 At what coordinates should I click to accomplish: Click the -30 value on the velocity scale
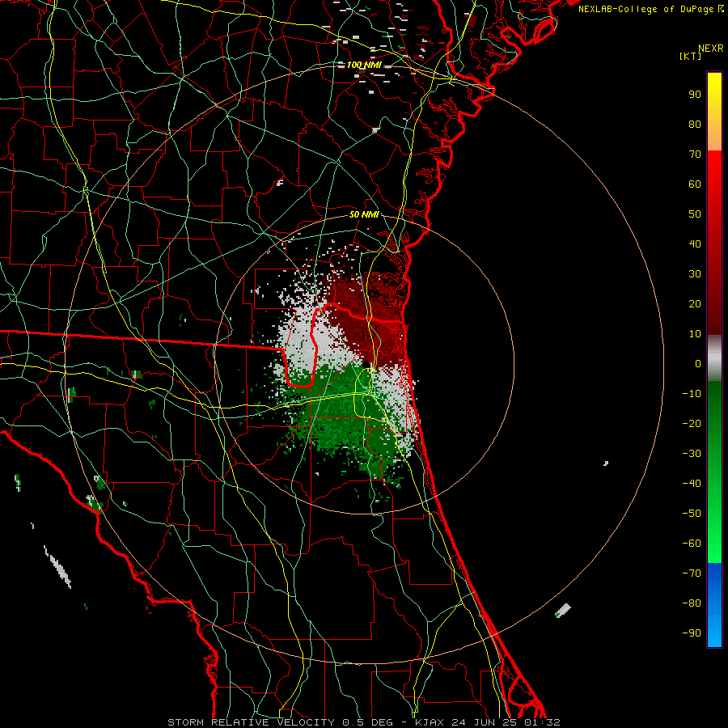click(692, 454)
